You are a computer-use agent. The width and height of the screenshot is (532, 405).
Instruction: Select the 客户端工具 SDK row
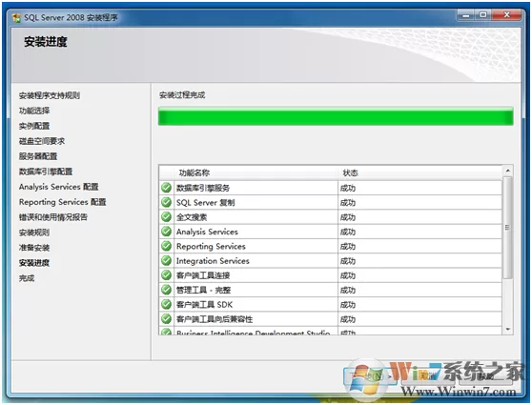331,305
